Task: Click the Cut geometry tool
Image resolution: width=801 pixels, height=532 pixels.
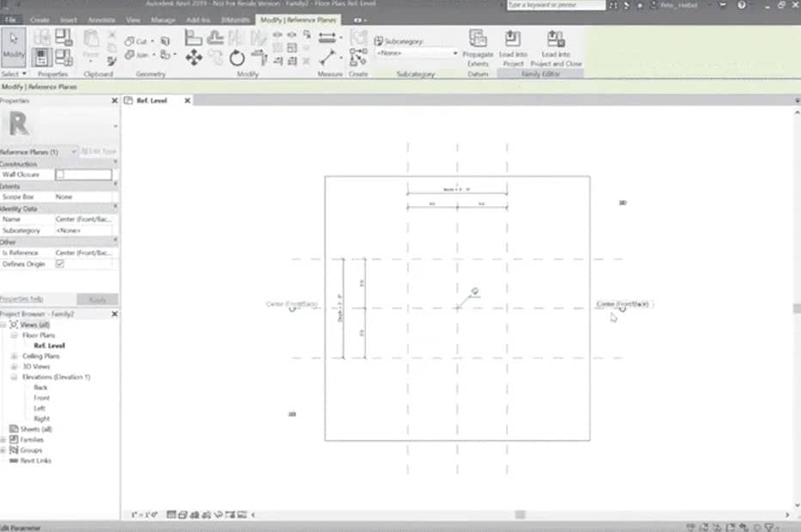Action: 137,40
